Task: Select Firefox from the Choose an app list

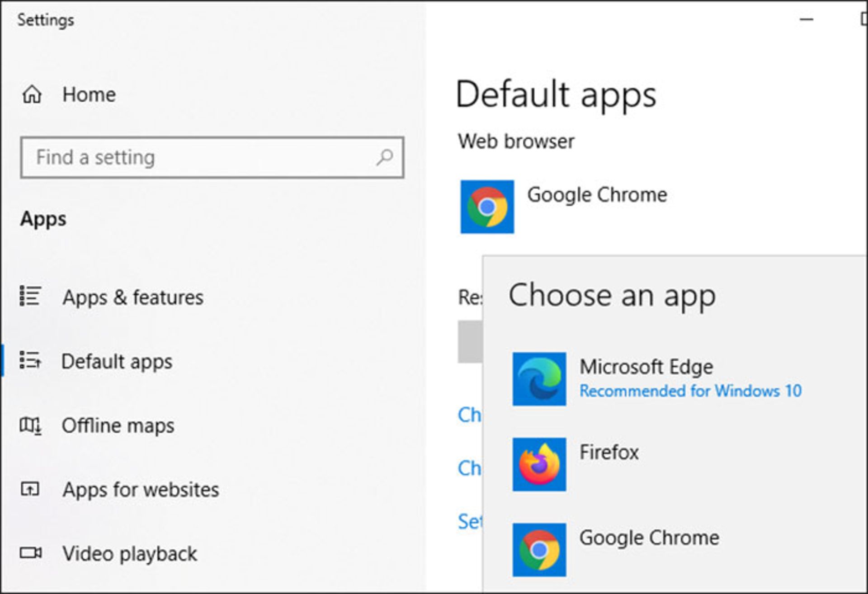Action: (x=610, y=452)
